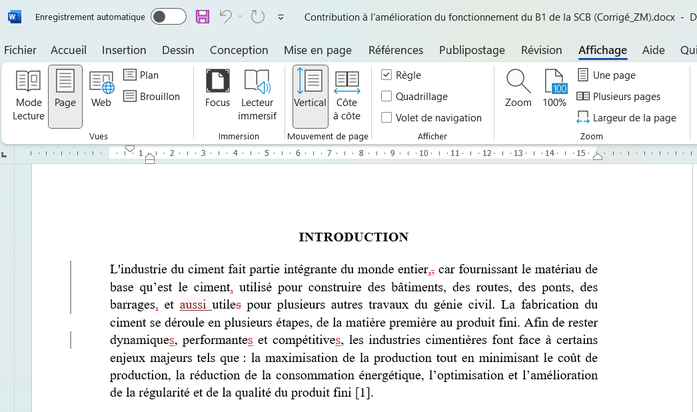Enable the Quadrillage checkbox

387,97
